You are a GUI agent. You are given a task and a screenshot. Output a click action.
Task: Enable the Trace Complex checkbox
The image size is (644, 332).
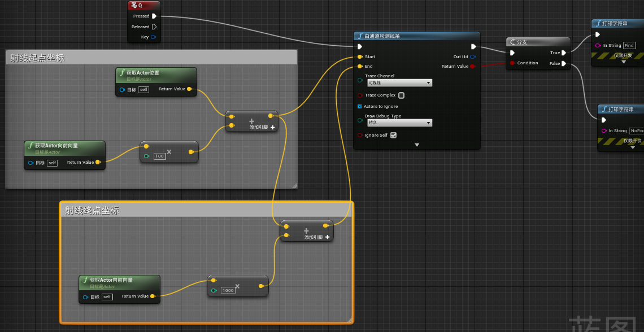(402, 95)
